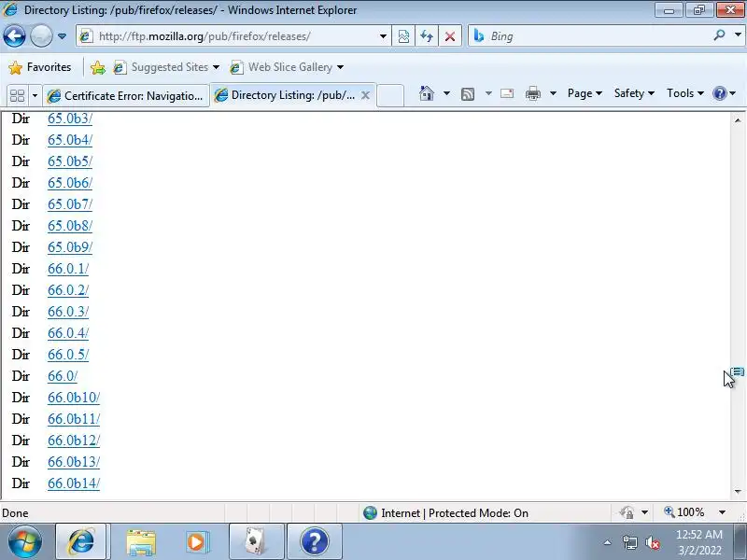Click the Add to Favorites Bar icon
The image size is (747, 560).
tap(98, 67)
